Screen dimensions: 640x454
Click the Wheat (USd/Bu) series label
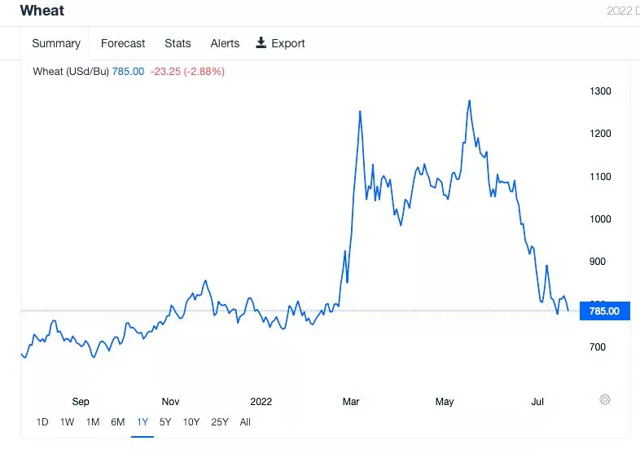pos(69,71)
